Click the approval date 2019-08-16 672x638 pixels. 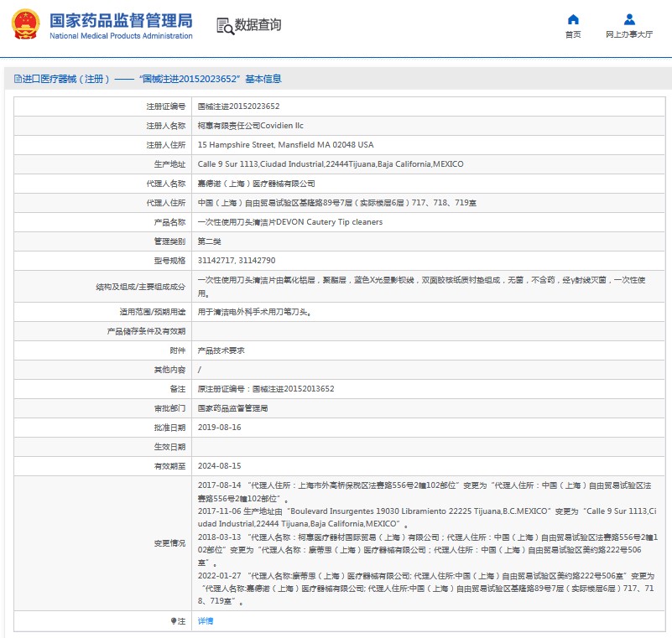pos(219,427)
